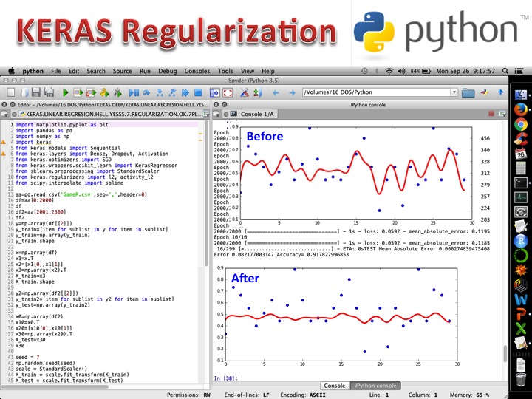Continue execution until the next breakpoint
This screenshot has height=399, width=532.
pyautogui.click(x=185, y=92)
